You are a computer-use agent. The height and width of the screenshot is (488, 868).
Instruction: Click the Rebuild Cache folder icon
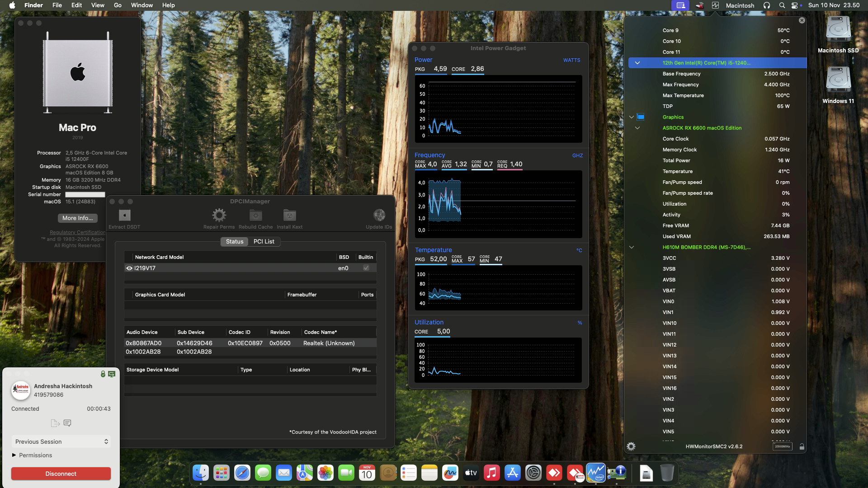tap(255, 216)
